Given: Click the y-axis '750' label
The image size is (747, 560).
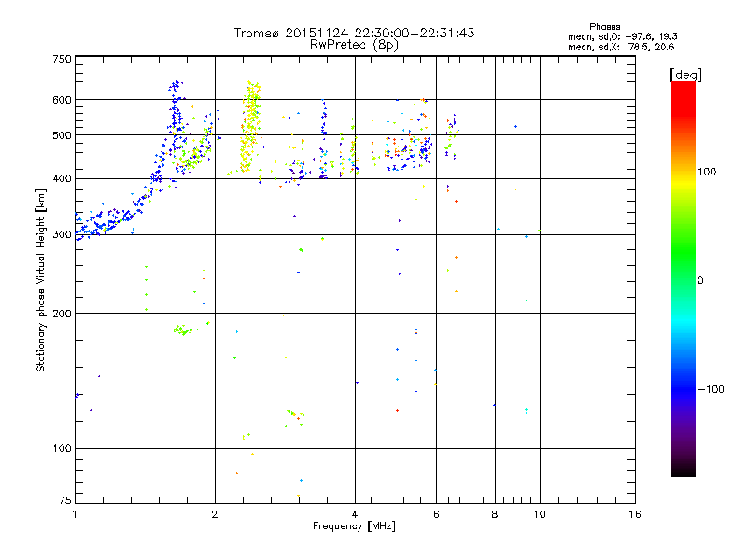Looking at the screenshot, I should (x=62, y=59).
